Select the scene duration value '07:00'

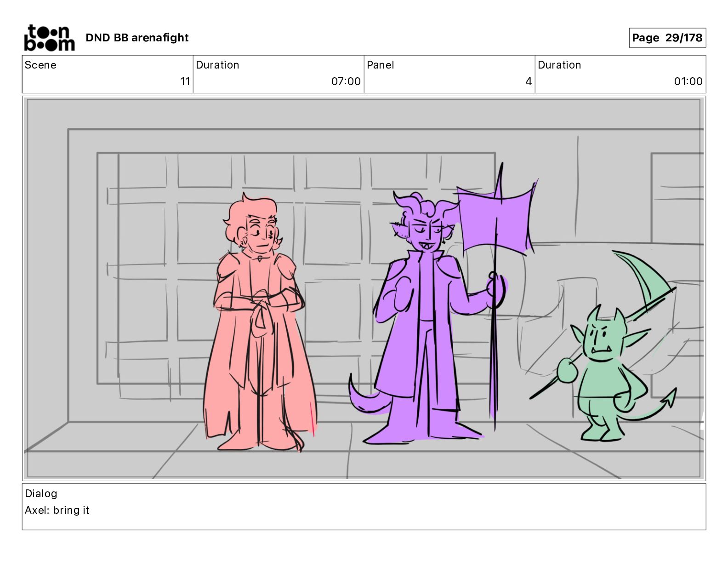click(x=346, y=81)
